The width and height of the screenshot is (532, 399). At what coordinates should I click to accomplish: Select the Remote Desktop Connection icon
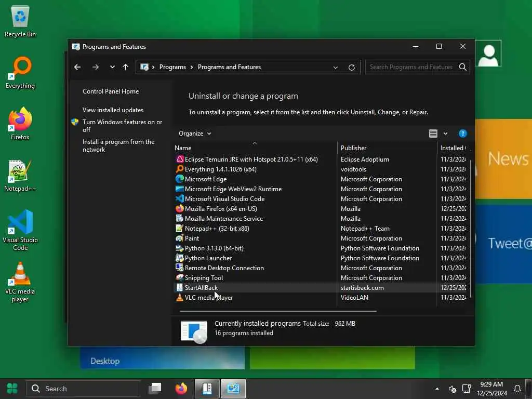(179, 268)
